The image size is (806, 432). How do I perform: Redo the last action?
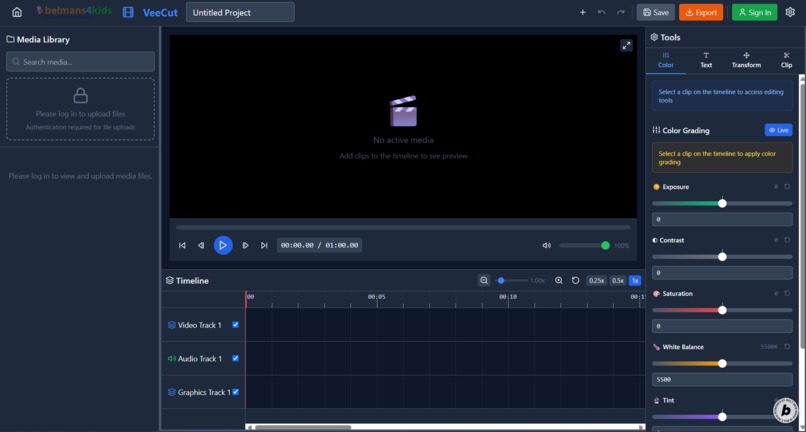pyautogui.click(x=620, y=12)
